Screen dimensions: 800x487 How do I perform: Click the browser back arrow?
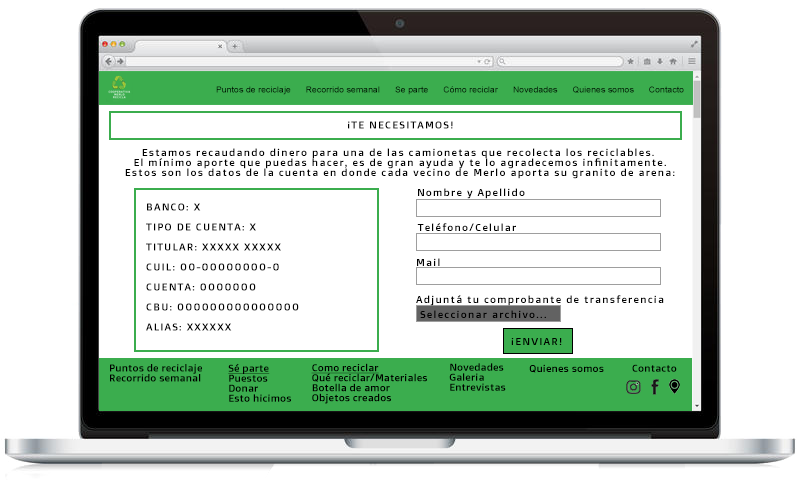[109, 62]
